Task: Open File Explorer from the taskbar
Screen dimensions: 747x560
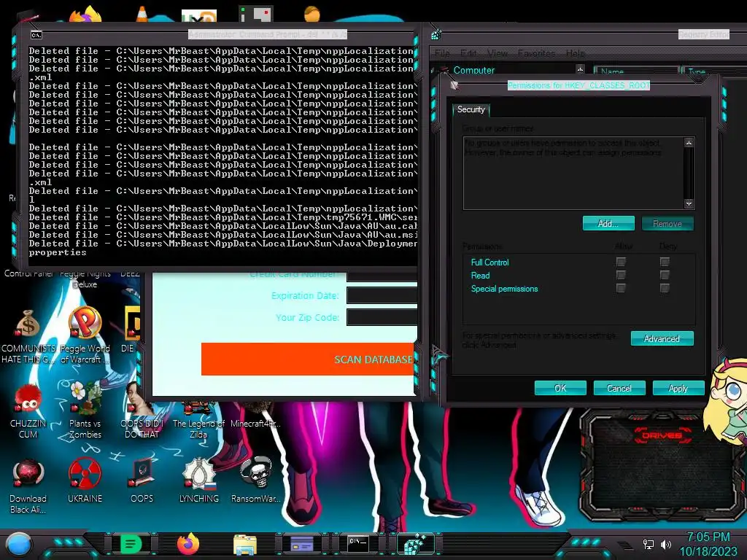Action: coord(245,544)
